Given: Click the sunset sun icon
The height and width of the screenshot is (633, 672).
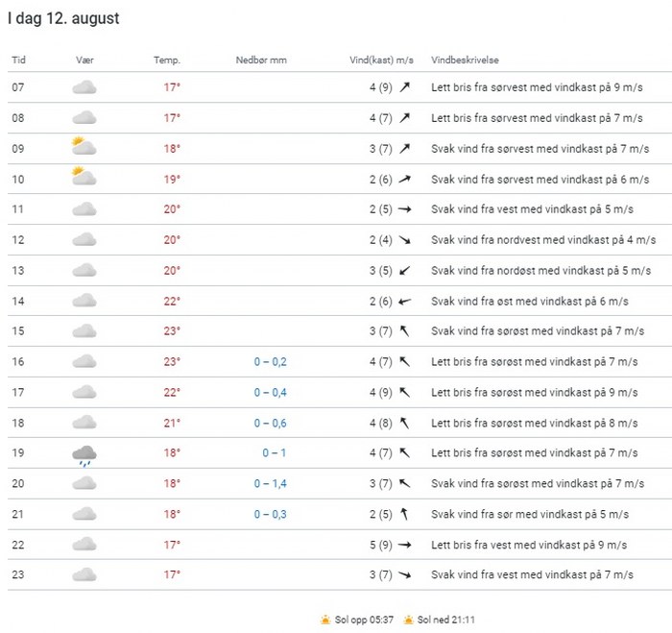Looking at the screenshot, I should 410,620.
